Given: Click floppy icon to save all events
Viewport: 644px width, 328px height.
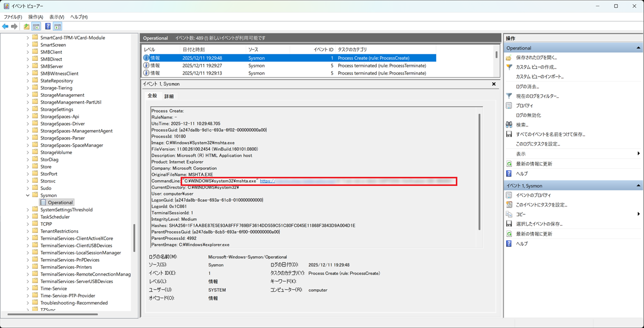Looking at the screenshot, I should tap(509, 135).
